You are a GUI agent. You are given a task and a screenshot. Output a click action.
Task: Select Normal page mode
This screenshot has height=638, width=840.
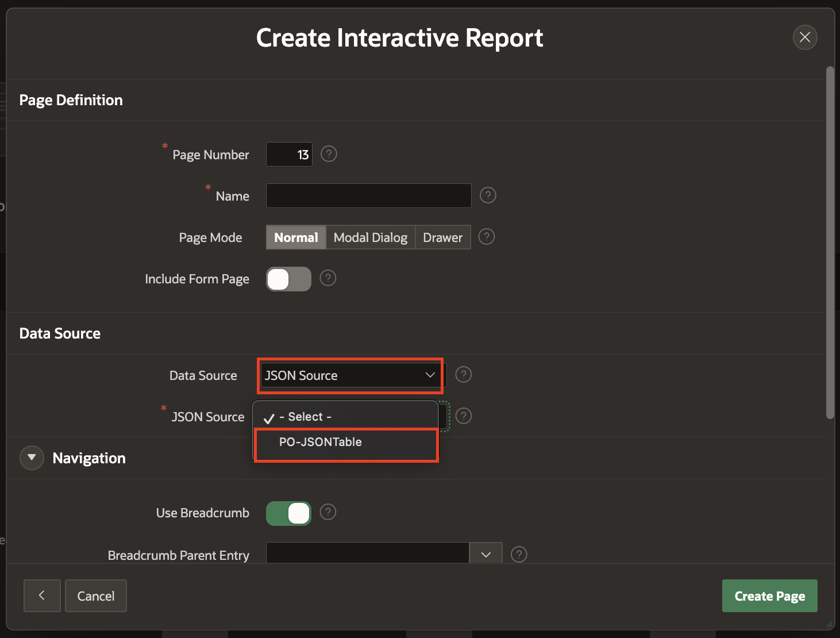[296, 237]
